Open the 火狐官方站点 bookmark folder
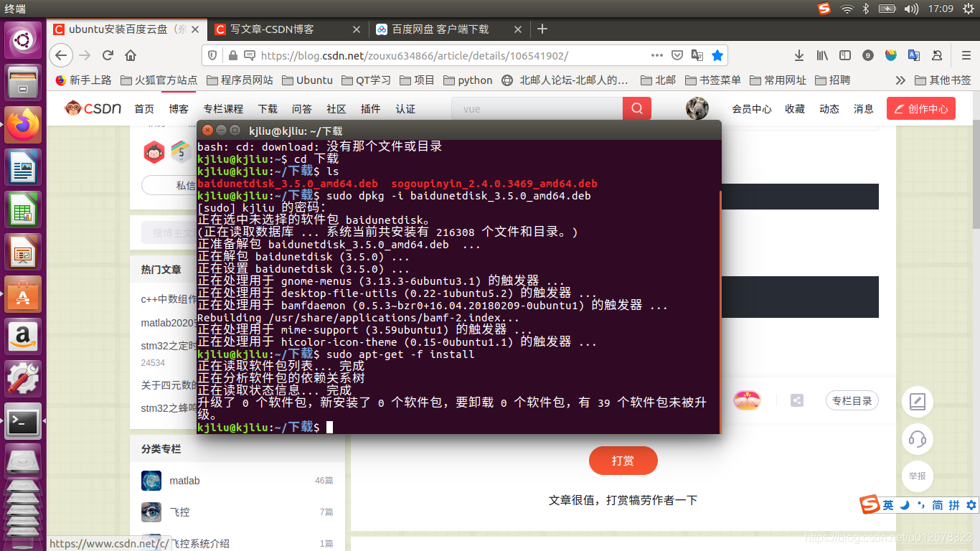The width and height of the screenshot is (980, 551). click(159, 80)
